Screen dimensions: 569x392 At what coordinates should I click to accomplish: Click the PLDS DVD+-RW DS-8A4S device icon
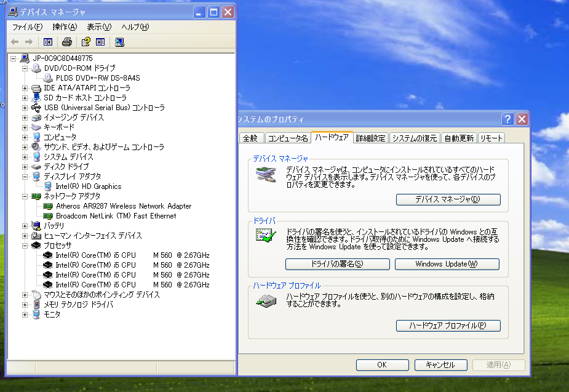47,78
